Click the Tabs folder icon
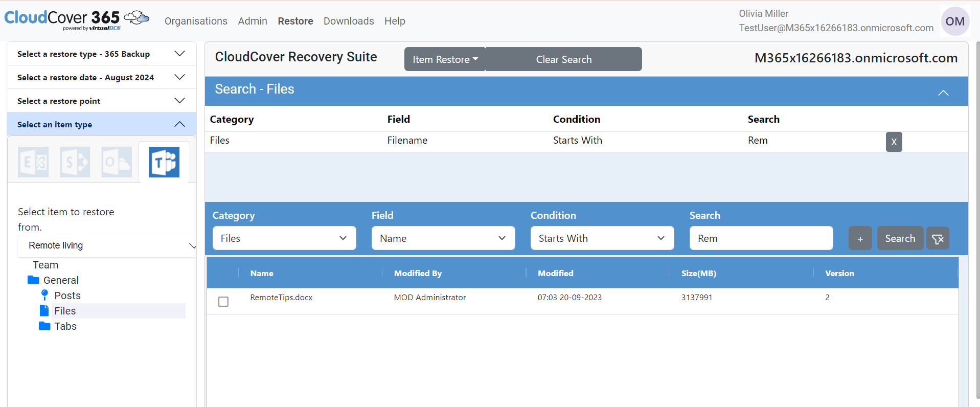 pyautogui.click(x=44, y=326)
